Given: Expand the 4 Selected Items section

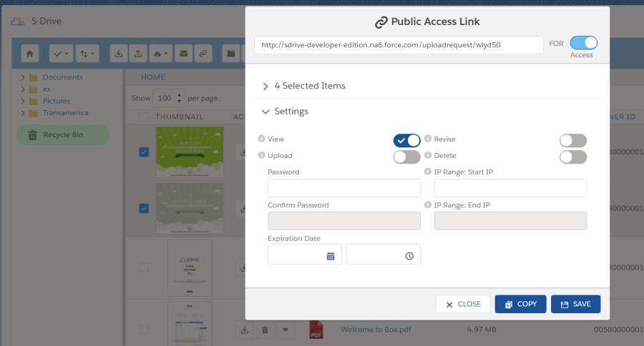Looking at the screenshot, I should click(265, 86).
